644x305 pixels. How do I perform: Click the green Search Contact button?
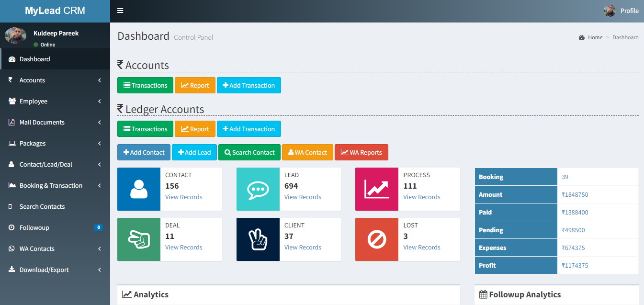click(x=249, y=152)
